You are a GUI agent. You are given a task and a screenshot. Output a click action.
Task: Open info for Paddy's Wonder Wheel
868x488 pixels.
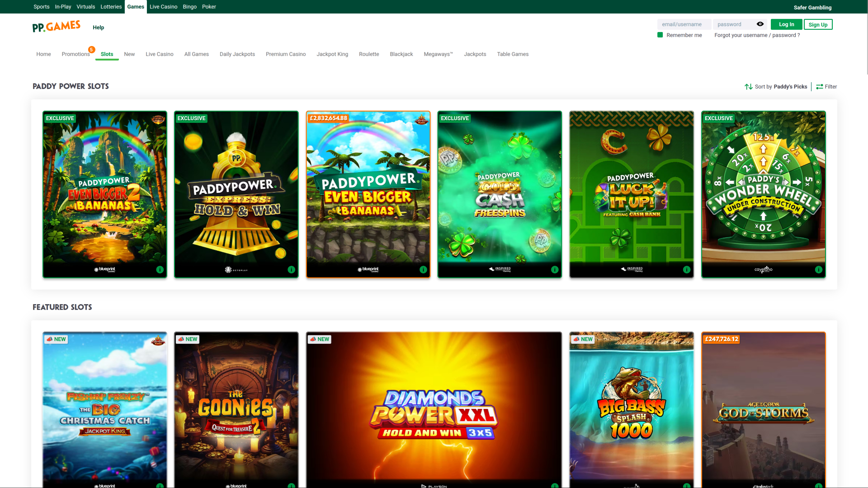click(818, 270)
